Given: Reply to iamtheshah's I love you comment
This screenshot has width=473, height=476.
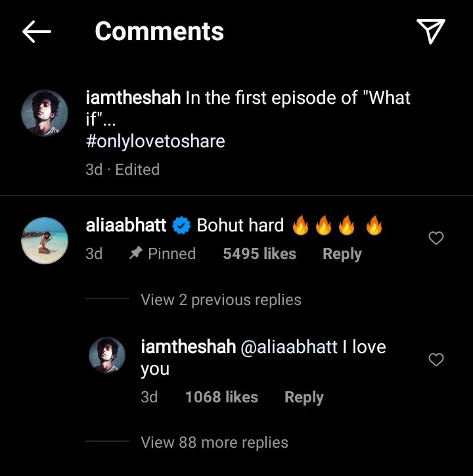Looking at the screenshot, I should (304, 397).
